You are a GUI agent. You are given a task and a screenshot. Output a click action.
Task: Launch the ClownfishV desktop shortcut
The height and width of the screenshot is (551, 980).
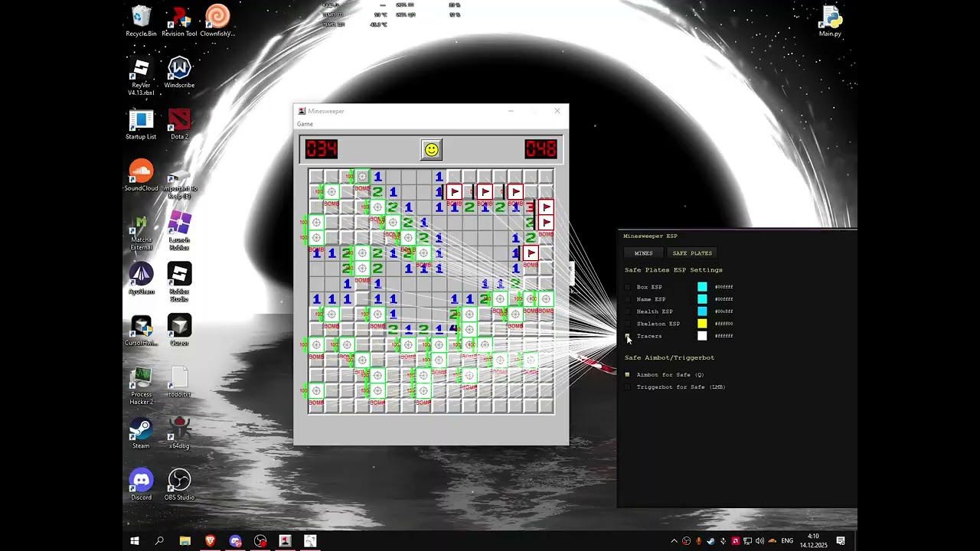click(x=217, y=21)
